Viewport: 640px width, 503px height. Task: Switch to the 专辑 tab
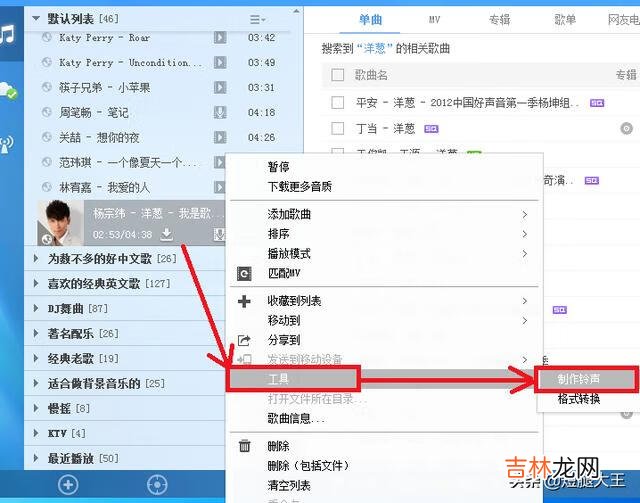[499, 19]
